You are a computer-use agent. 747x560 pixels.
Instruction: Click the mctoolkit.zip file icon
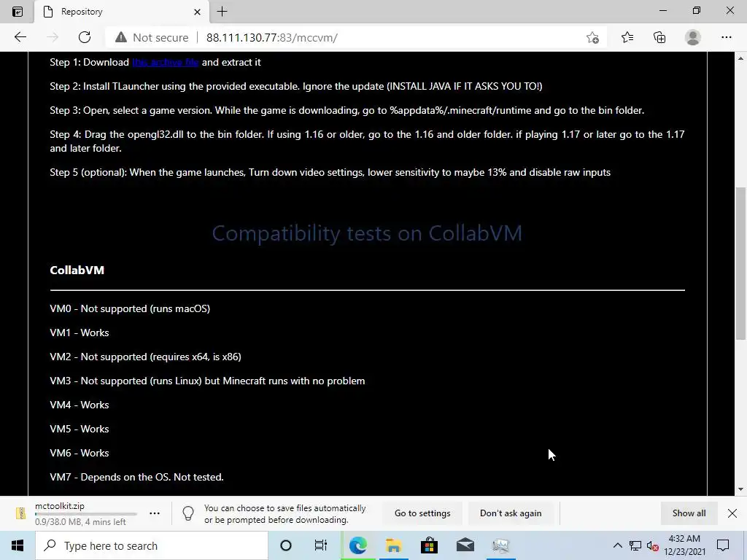coord(21,513)
